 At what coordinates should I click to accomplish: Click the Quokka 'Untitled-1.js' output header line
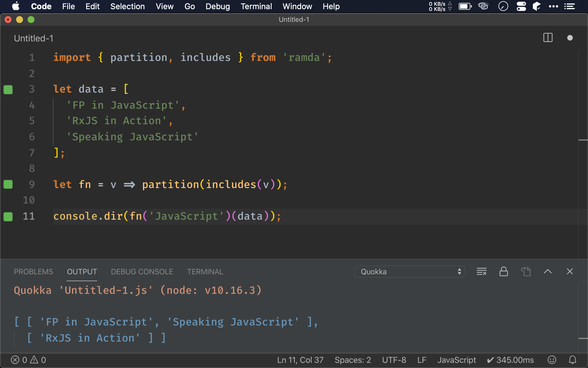point(138,290)
